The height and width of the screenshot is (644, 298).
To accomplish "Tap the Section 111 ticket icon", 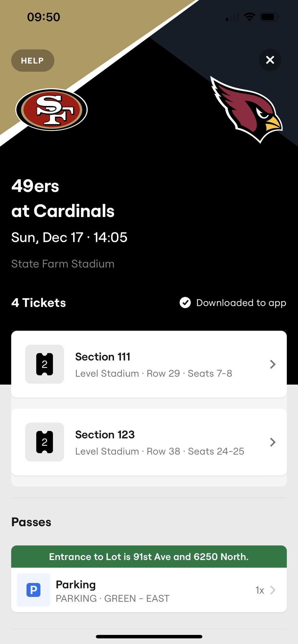I will tap(45, 364).
